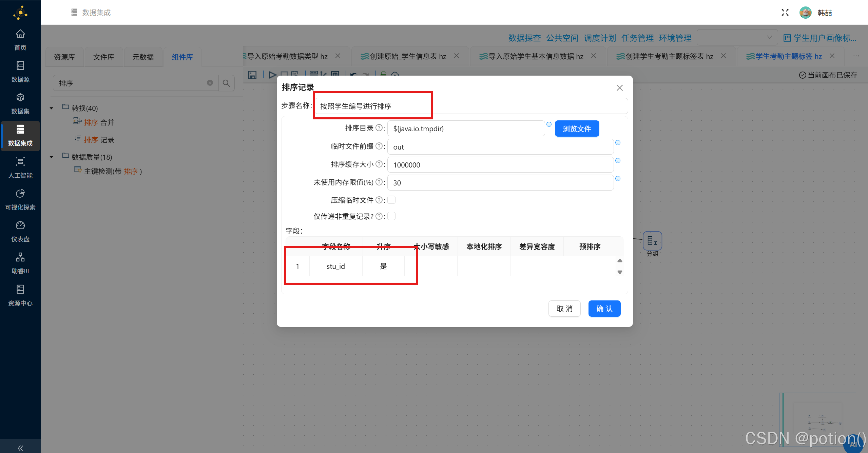Collapse the left sidebar with double-chevron

point(20,448)
